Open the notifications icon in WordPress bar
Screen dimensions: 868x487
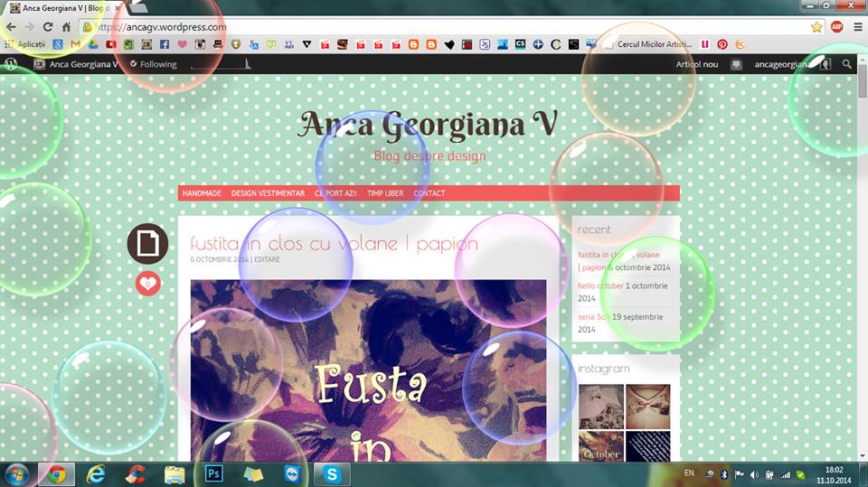click(x=737, y=64)
